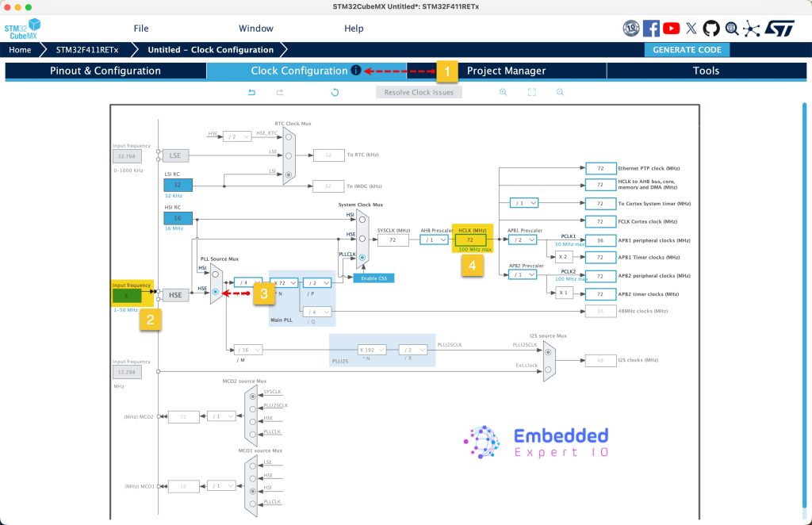Select HSI in the System Clock Mux
The height and width of the screenshot is (525, 812).
tap(362, 220)
